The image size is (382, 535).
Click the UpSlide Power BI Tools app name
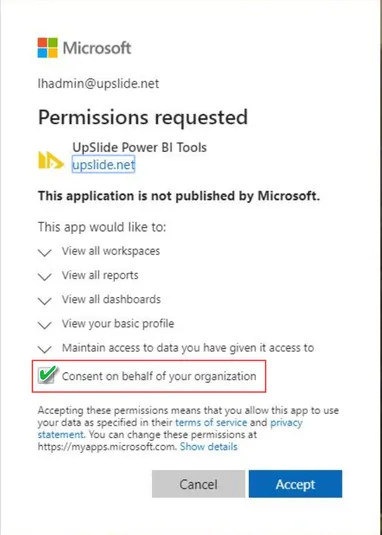[139, 147]
